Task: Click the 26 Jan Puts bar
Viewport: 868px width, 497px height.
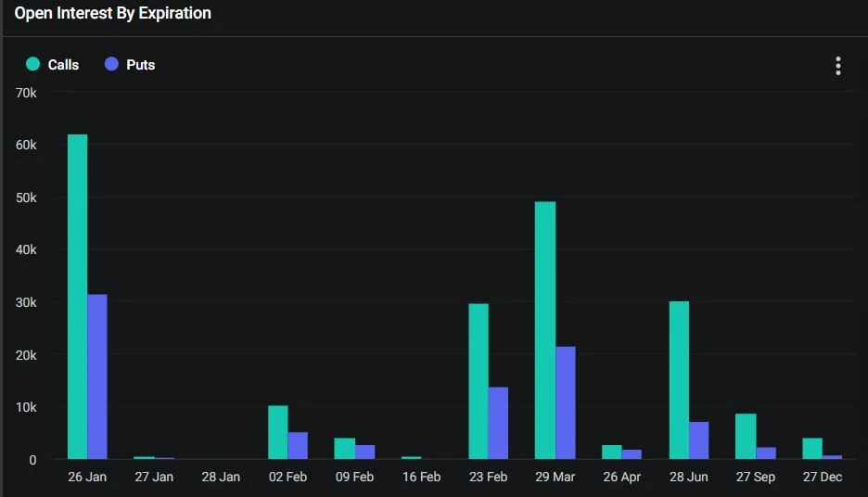Action: click(x=97, y=376)
